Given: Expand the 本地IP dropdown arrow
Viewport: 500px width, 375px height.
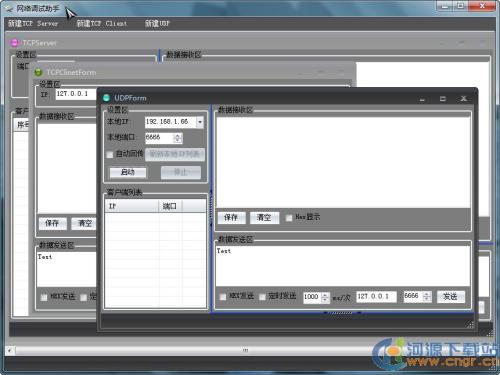Looking at the screenshot, I should [200, 122].
